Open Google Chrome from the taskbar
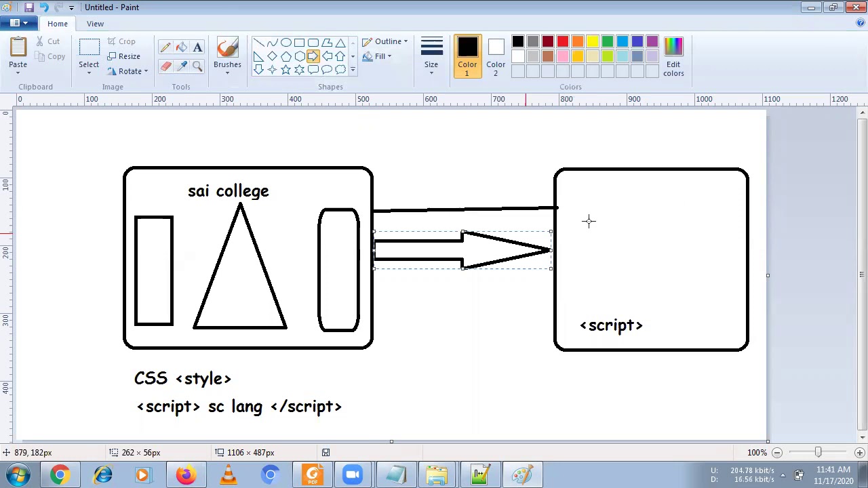Viewport: 868px width, 488px height. 60,474
